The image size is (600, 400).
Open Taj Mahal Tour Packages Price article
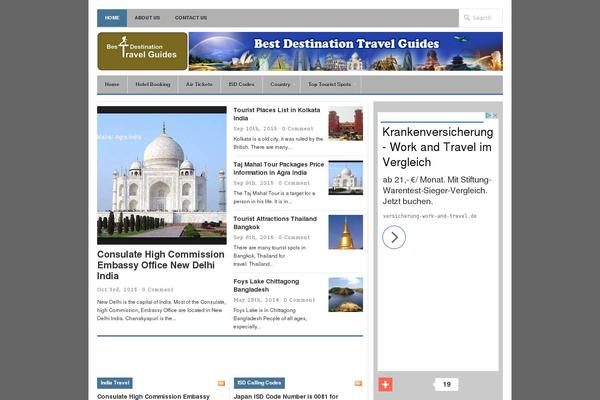[x=279, y=168]
